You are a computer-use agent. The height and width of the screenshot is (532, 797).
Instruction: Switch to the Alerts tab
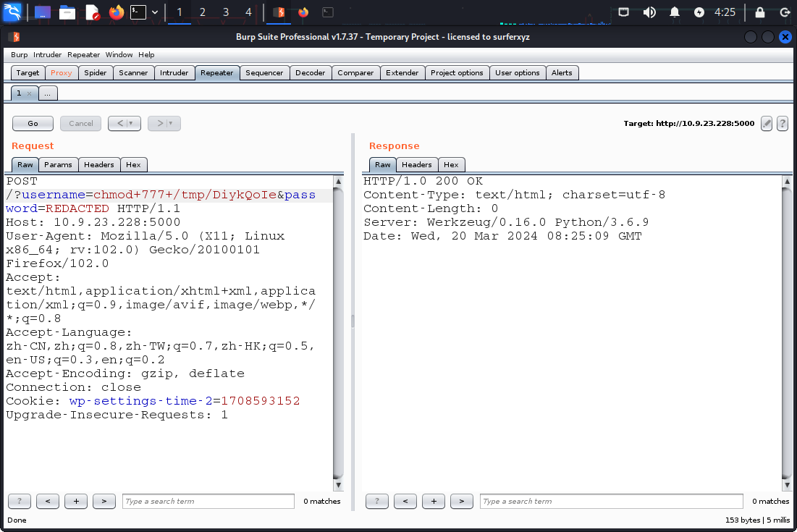(x=562, y=72)
